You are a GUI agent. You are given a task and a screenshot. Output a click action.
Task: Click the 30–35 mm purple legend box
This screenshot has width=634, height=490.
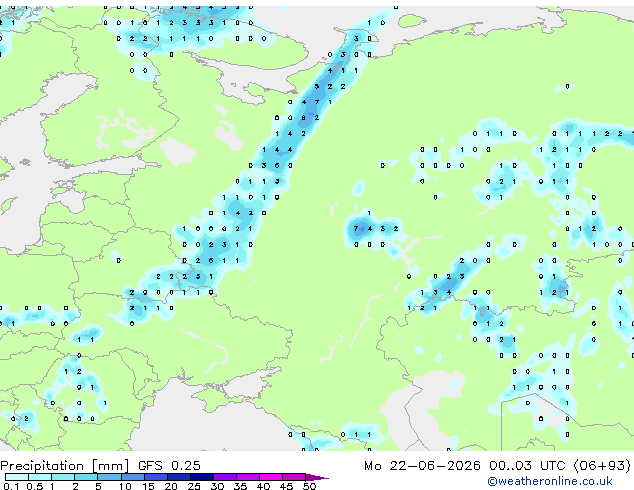(225, 477)
